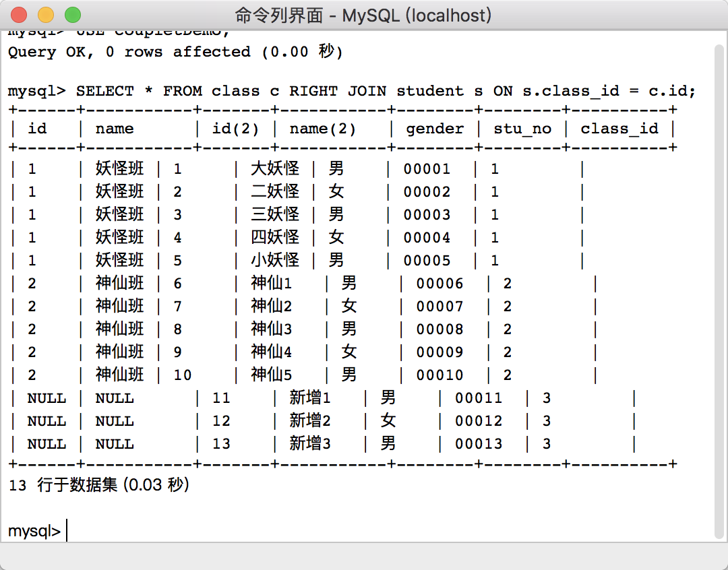The image size is (728, 570).
Task: Select the 小妖怪 student name cell
Action: click(x=275, y=261)
